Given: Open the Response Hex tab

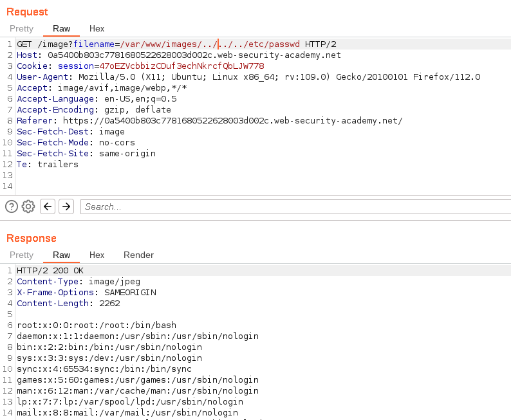Looking at the screenshot, I should pos(97,255).
